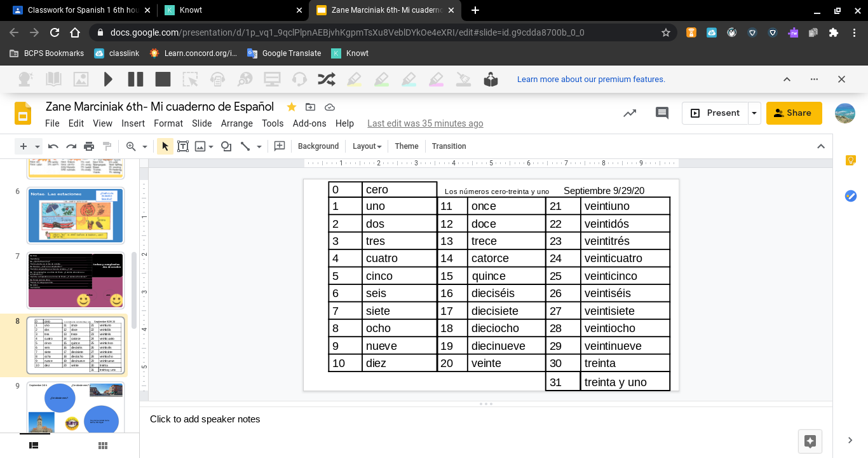Screen dimensions: 868x458
Task: Click the clear highlights icon
Action: (x=463, y=80)
